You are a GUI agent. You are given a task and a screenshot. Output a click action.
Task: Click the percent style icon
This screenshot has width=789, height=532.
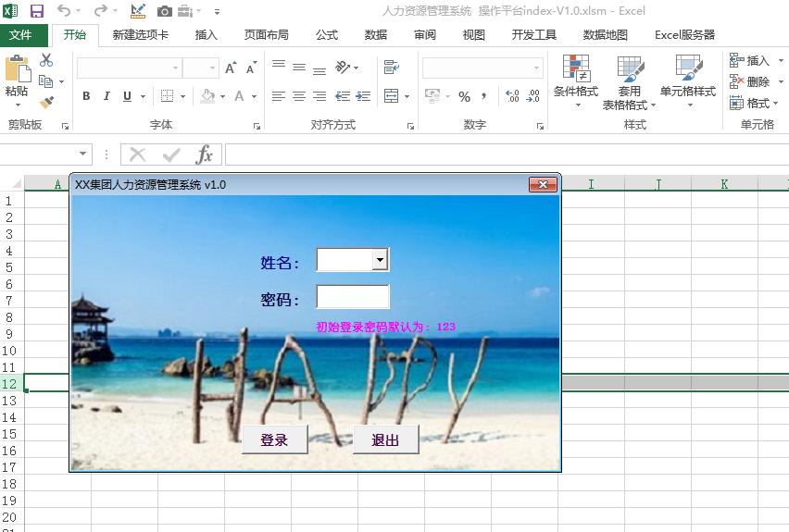[465, 96]
